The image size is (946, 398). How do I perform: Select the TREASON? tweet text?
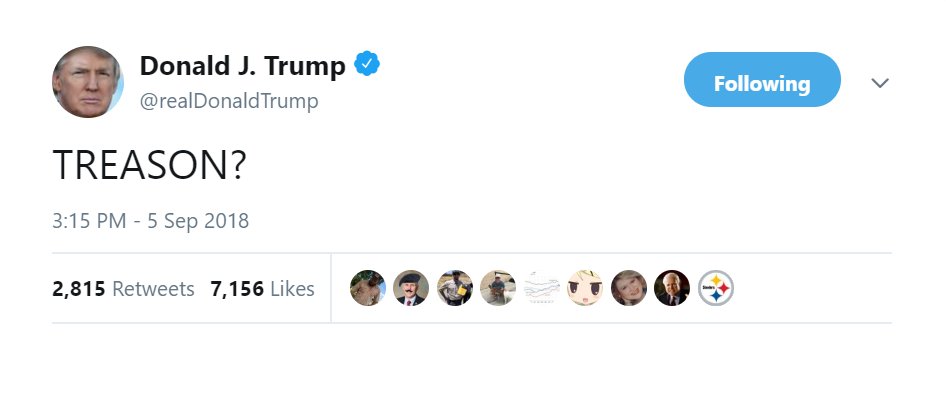pyautogui.click(x=150, y=165)
